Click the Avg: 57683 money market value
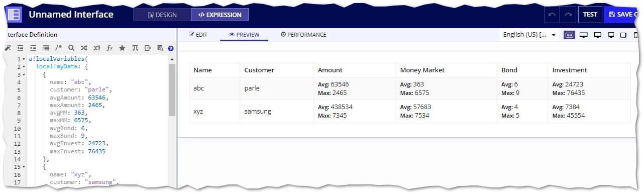Image resolution: width=644 pixels, height=194 pixels. click(415, 107)
